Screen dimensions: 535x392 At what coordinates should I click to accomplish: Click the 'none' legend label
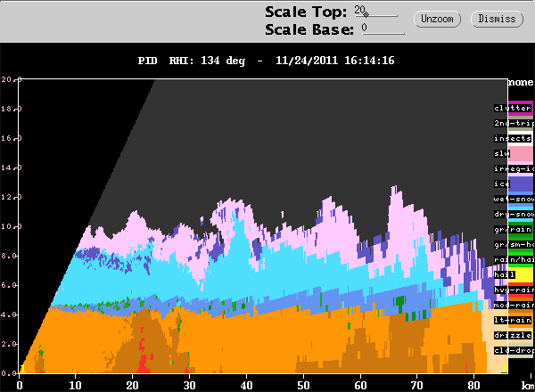(x=521, y=82)
